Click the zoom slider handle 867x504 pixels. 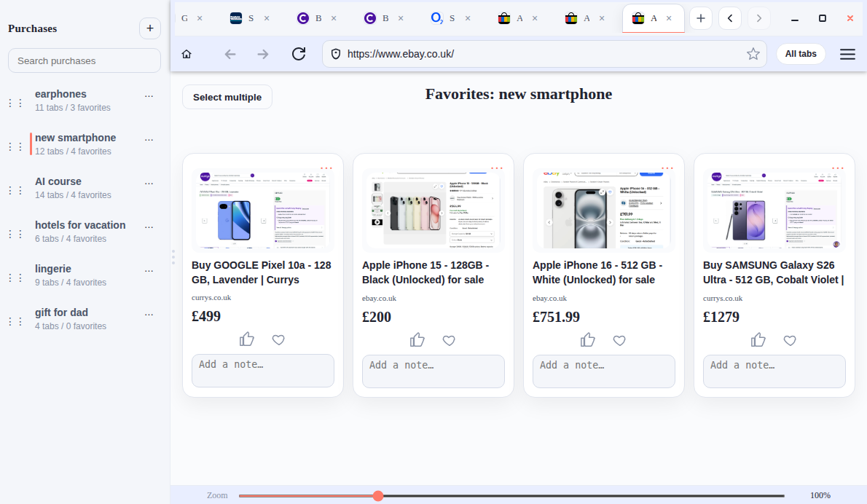(x=378, y=495)
